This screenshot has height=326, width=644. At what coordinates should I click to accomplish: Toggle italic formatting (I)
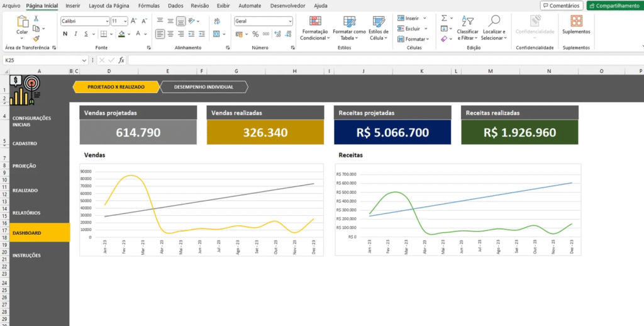[x=75, y=34]
